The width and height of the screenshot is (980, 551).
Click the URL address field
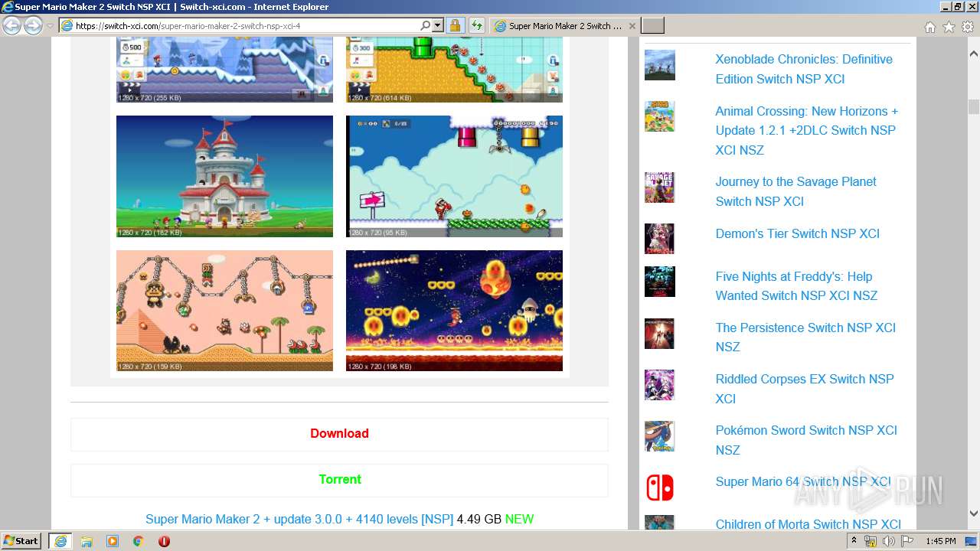(245, 25)
